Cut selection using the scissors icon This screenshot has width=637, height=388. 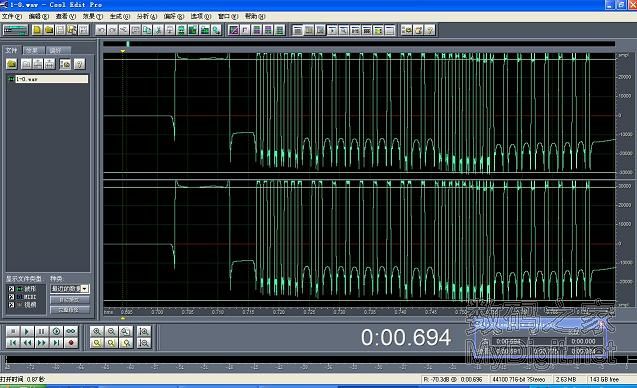[x=158, y=30]
